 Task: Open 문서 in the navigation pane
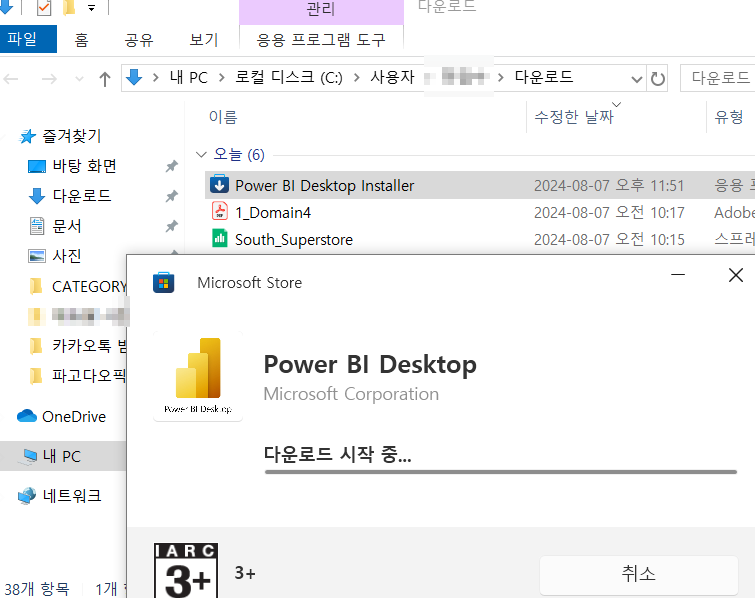(x=66, y=226)
